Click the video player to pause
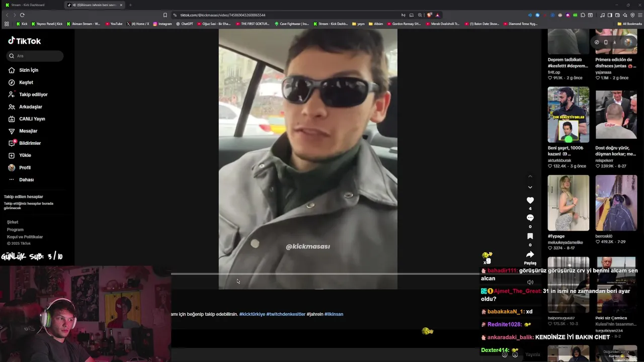The image size is (644, 362). click(x=308, y=159)
